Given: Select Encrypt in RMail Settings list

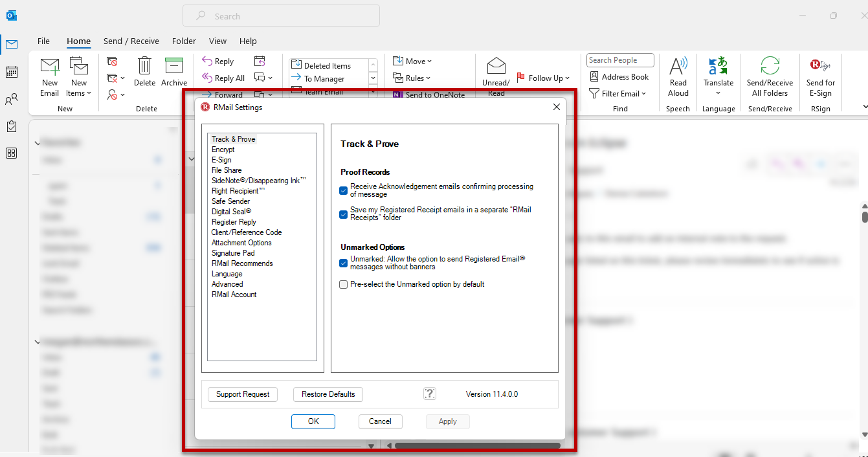Looking at the screenshot, I should click(223, 150).
